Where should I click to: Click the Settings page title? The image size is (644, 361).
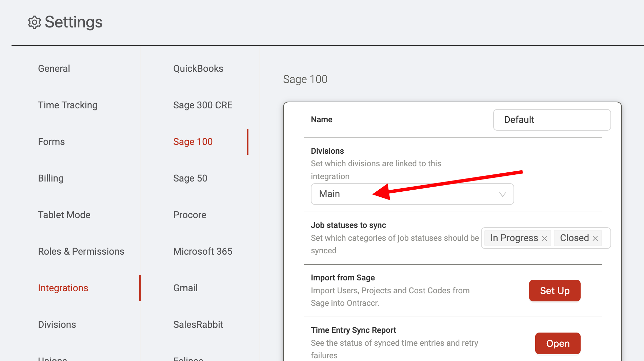click(74, 22)
